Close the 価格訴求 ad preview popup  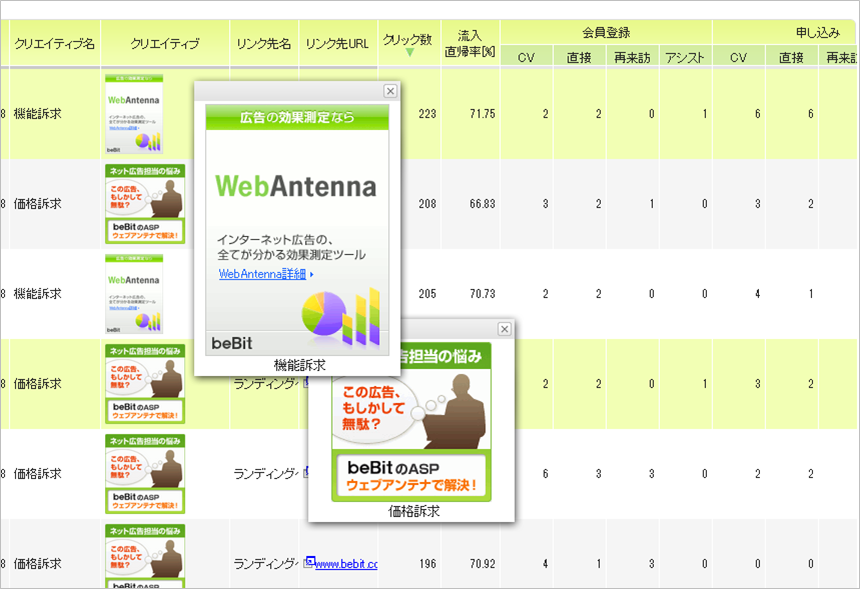pyautogui.click(x=504, y=329)
